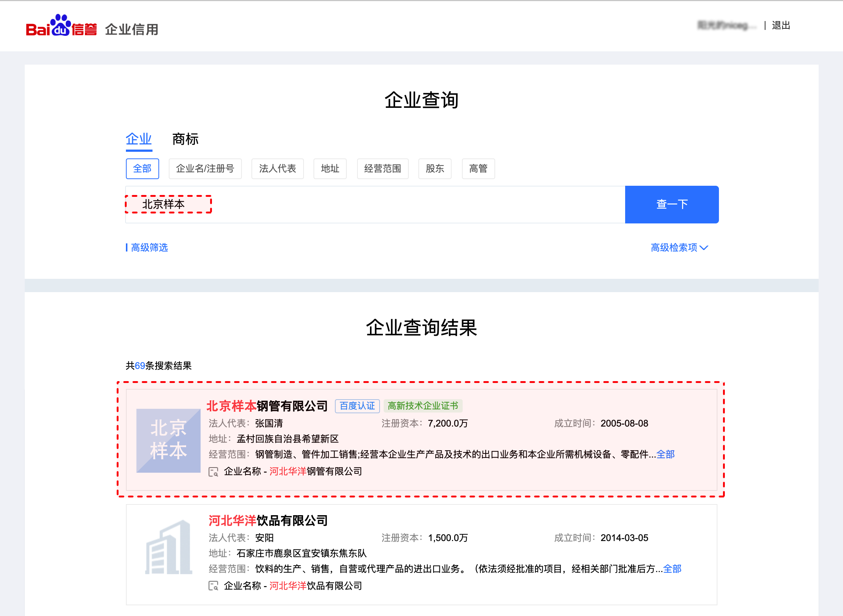The image size is (843, 616).
Task: Click the 企业名称 search icon under 河北华洋饮品有限公司
Action: (x=214, y=586)
